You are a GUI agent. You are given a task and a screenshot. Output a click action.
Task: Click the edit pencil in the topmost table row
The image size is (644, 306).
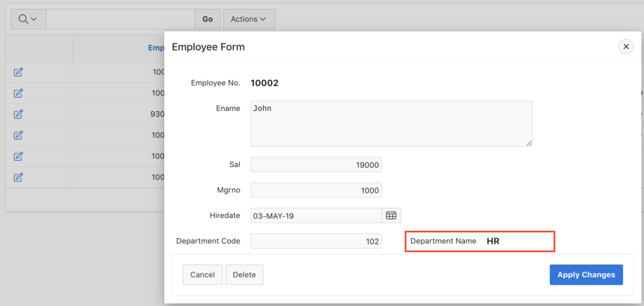coord(18,72)
